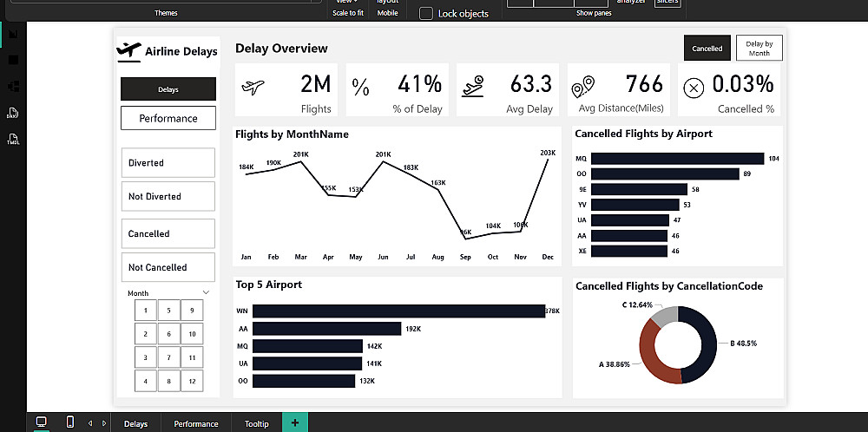This screenshot has height=432, width=868.
Task: Open the DAX query view icon
Action: click(x=13, y=113)
